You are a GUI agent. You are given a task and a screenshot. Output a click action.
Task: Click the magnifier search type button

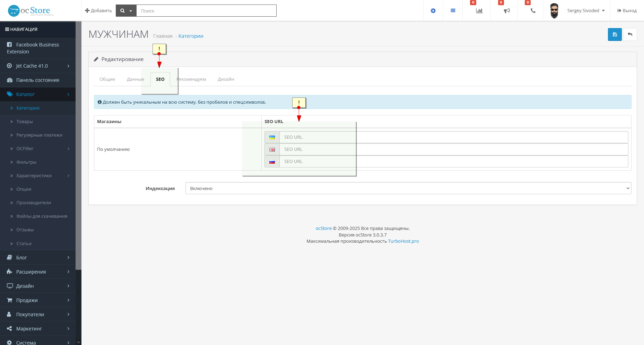[x=126, y=11]
